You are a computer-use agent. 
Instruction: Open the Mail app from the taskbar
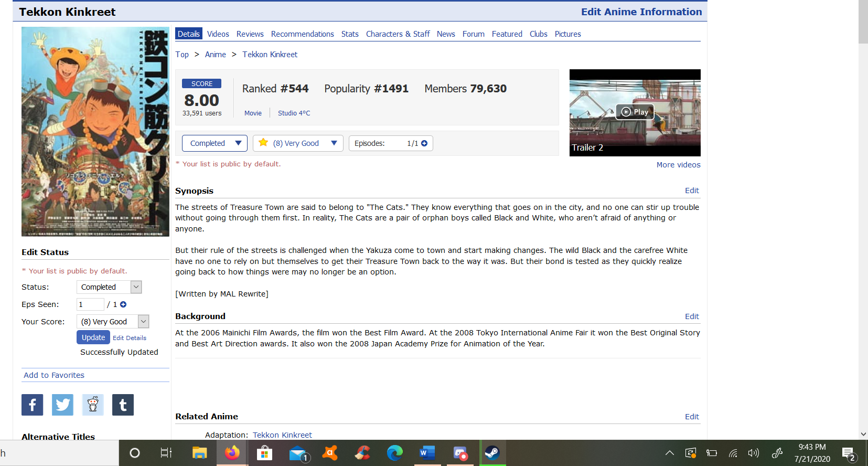(297, 453)
